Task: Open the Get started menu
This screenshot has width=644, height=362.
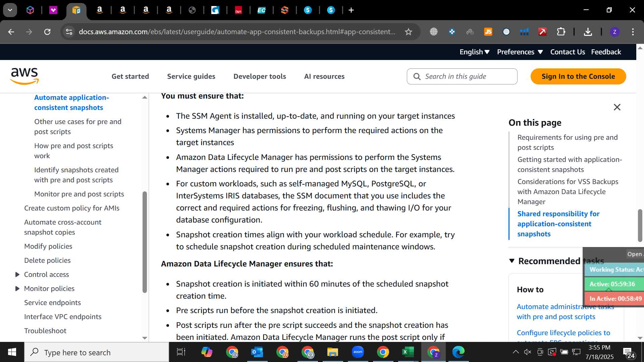Action: click(130, 76)
